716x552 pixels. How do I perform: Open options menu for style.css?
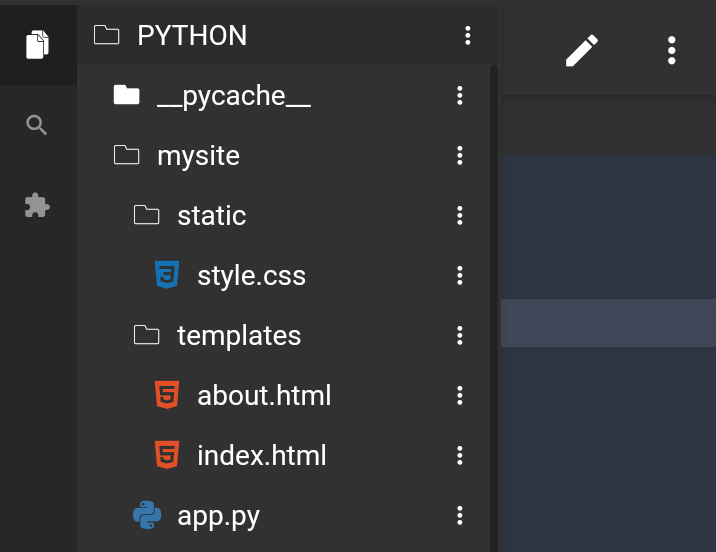click(x=460, y=275)
